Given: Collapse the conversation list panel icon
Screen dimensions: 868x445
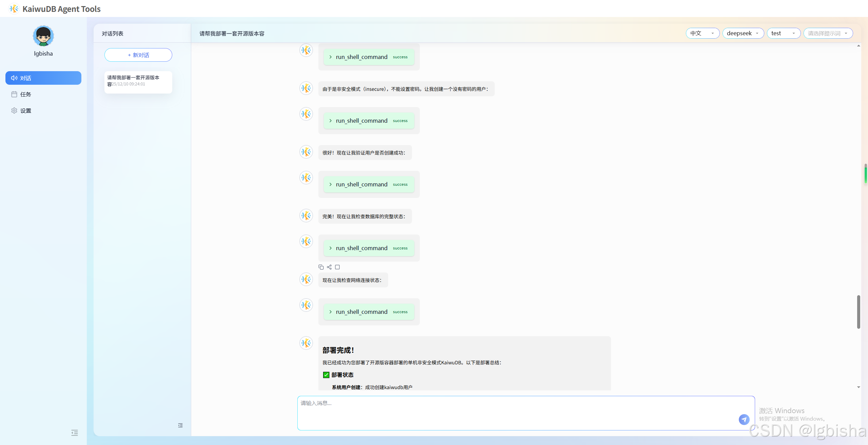Looking at the screenshot, I should click(x=180, y=425).
